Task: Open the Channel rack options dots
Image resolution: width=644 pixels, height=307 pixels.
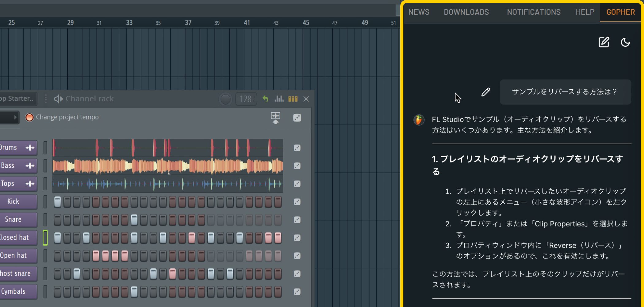Action: [46, 99]
